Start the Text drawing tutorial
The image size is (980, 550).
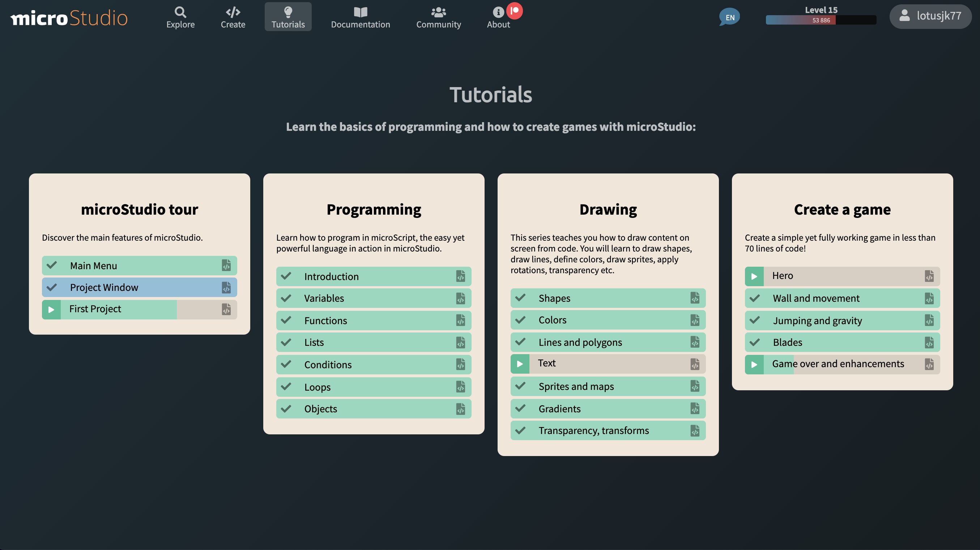608,364
